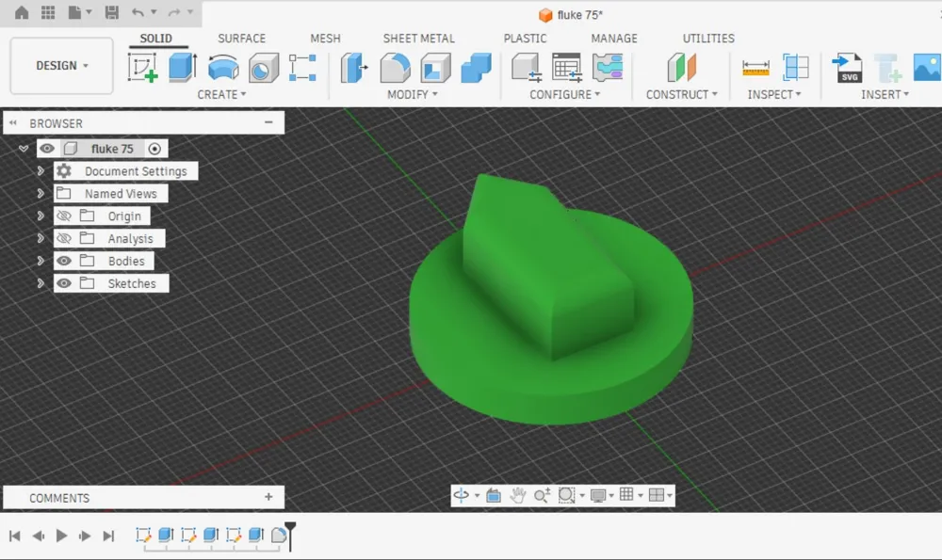Expand the Document Settings node
The image size is (942, 560).
[41, 171]
